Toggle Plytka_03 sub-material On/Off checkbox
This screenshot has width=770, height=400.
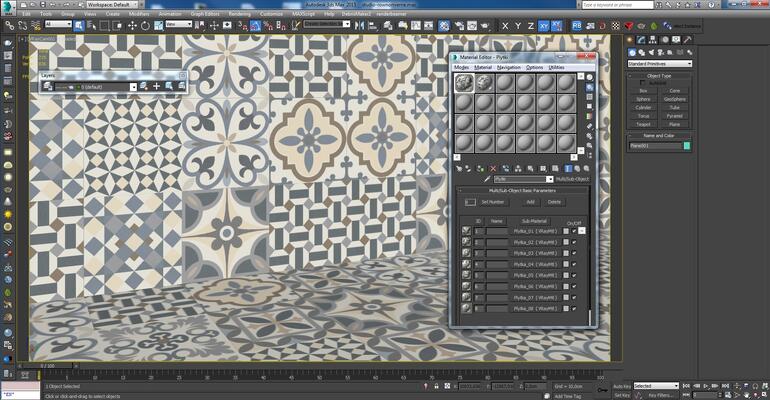(574, 253)
